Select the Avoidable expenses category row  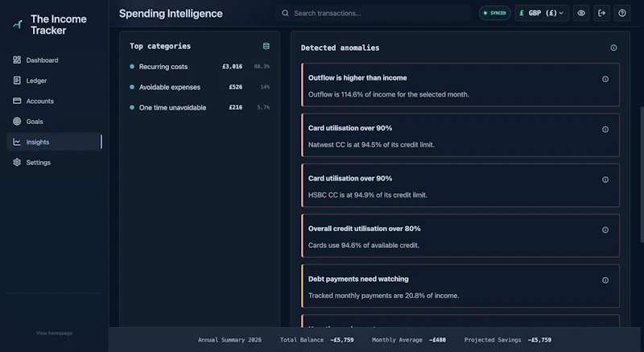[200, 87]
